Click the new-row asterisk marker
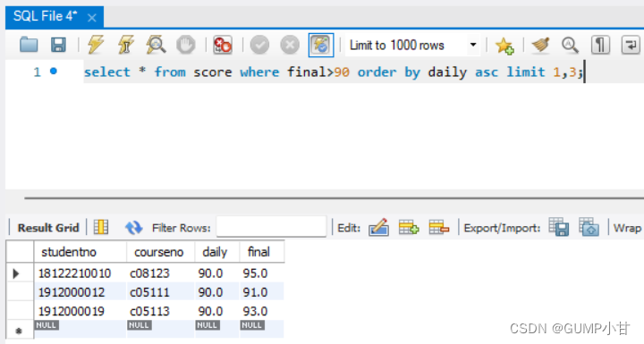The height and width of the screenshot is (344, 644). tap(20, 330)
